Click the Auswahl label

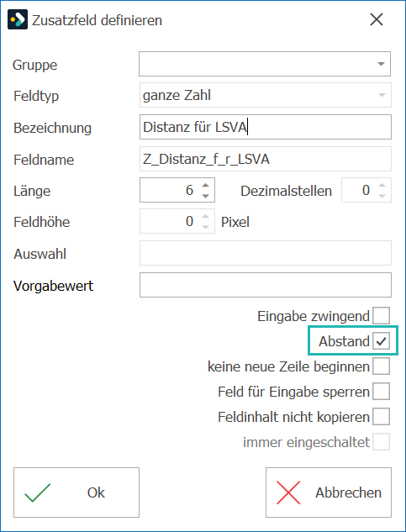point(40,254)
